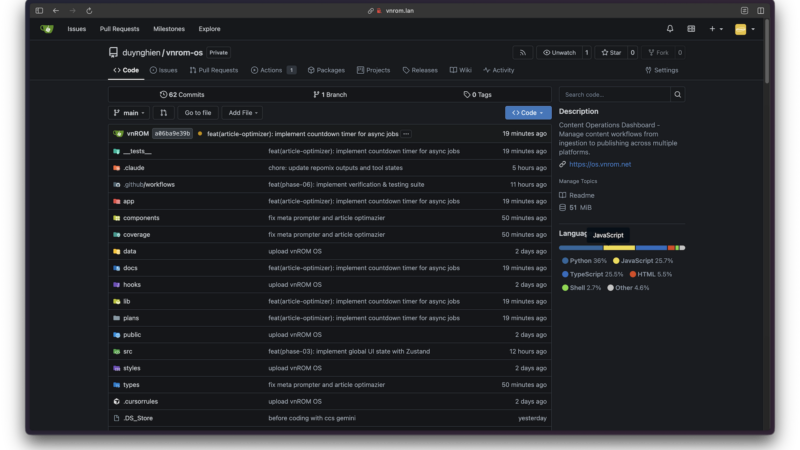The image size is (800, 450).
Task: Open the Add File dropdown
Action: pos(242,113)
